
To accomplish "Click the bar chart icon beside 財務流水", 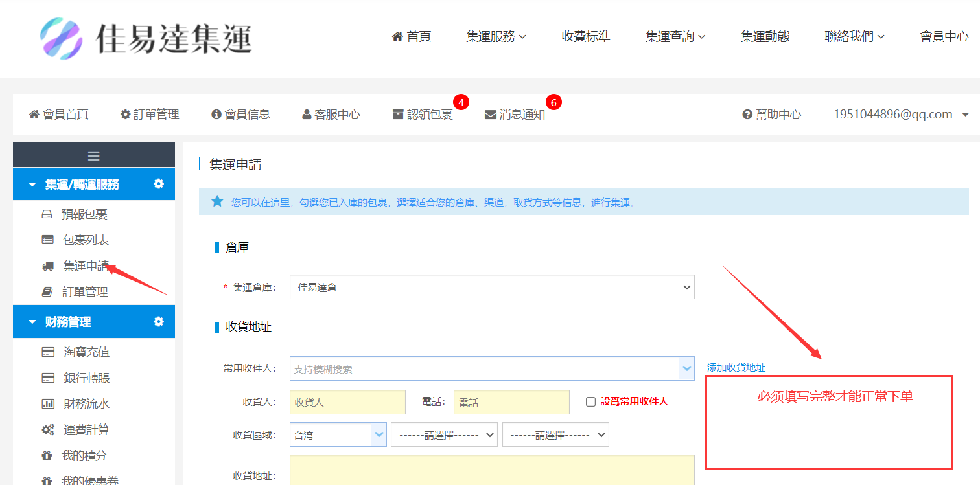I will pos(47,404).
